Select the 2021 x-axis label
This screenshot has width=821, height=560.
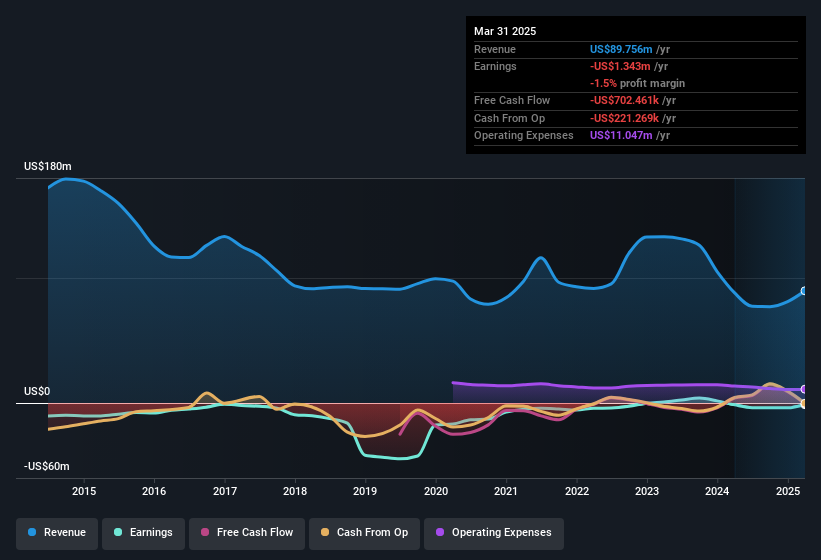point(506,491)
